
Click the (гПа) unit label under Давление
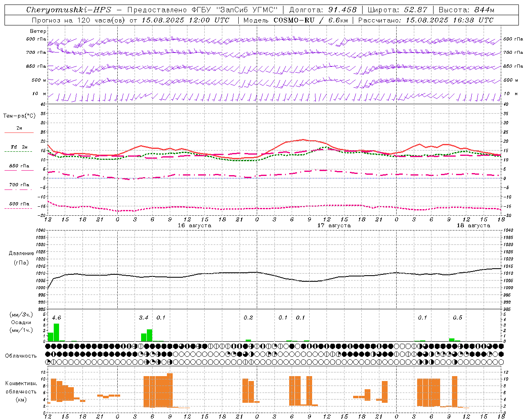[x=21, y=262]
